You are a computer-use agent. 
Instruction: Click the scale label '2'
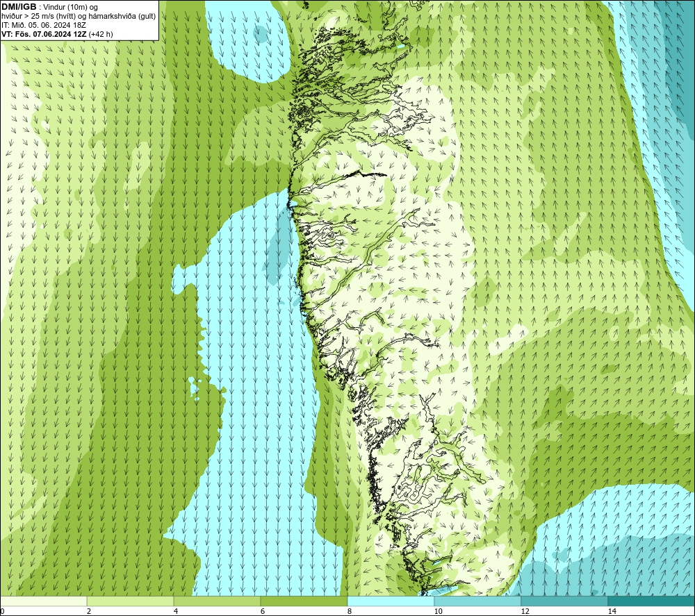89,612
